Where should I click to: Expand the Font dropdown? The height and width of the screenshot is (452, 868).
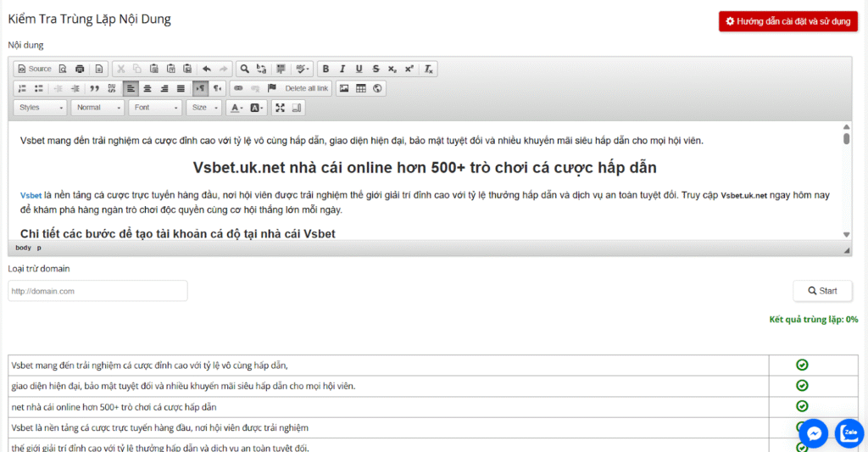pos(156,108)
